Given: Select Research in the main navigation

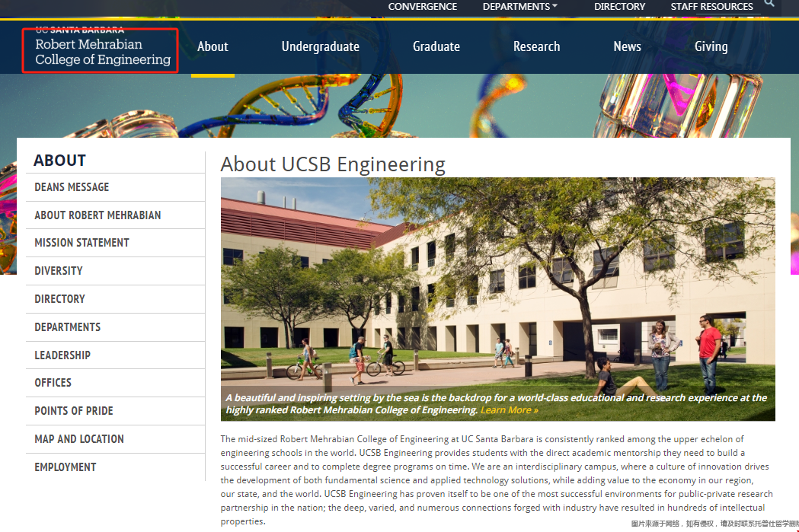Looking at the screenshot, I should (536, 46).
